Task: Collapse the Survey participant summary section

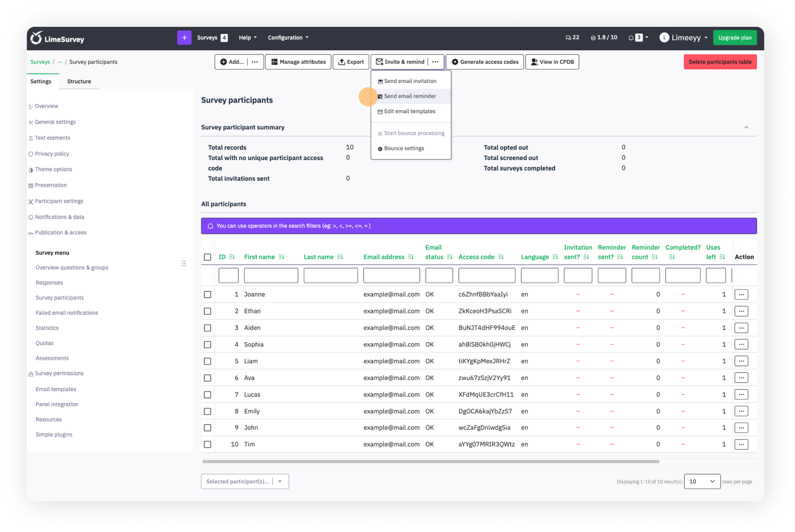Action: 746,127
